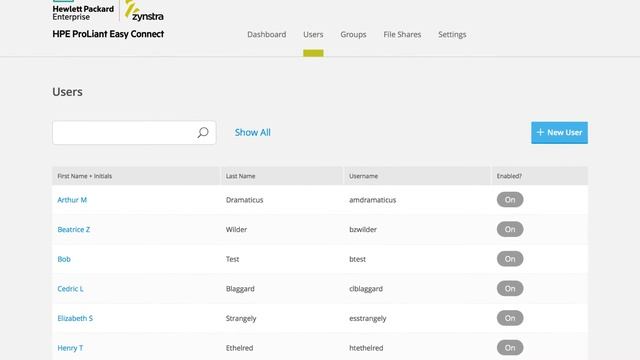The height and width of the screenshot is (360, 640).
Task: Click username bzwilder
Action: point(363,229)
